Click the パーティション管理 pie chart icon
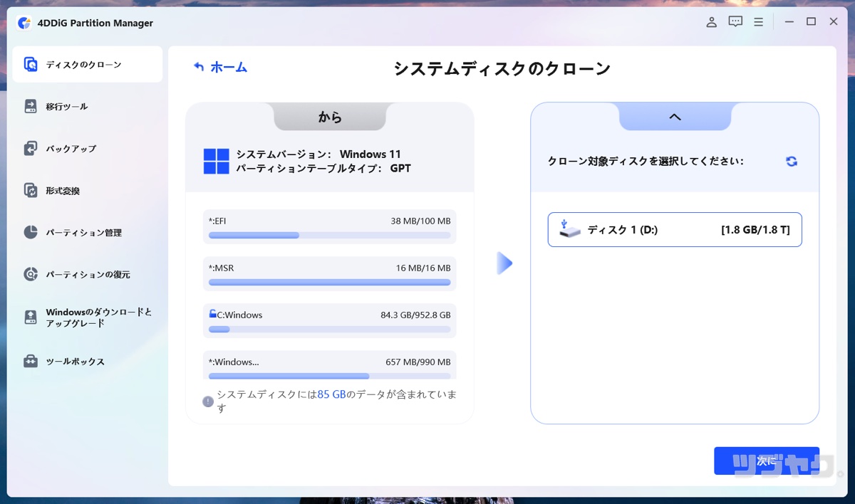Screen dimensions: 855x504 pyautogui.click(x=31, y=233)
